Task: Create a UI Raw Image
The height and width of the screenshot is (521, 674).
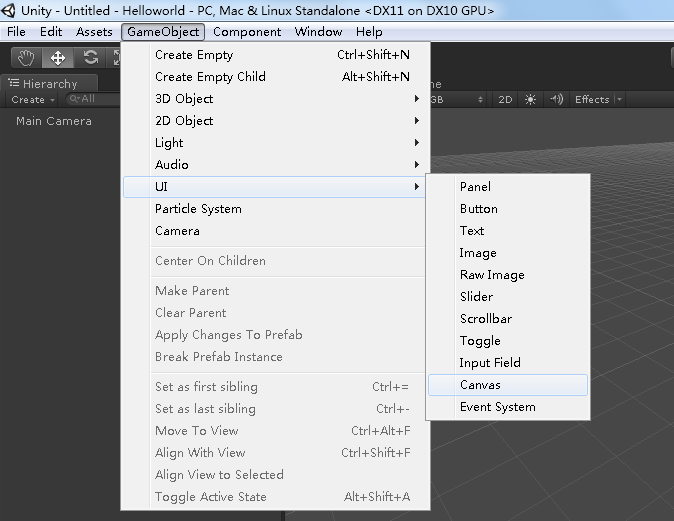Action: pyautogui.click(x=508, y=275)
